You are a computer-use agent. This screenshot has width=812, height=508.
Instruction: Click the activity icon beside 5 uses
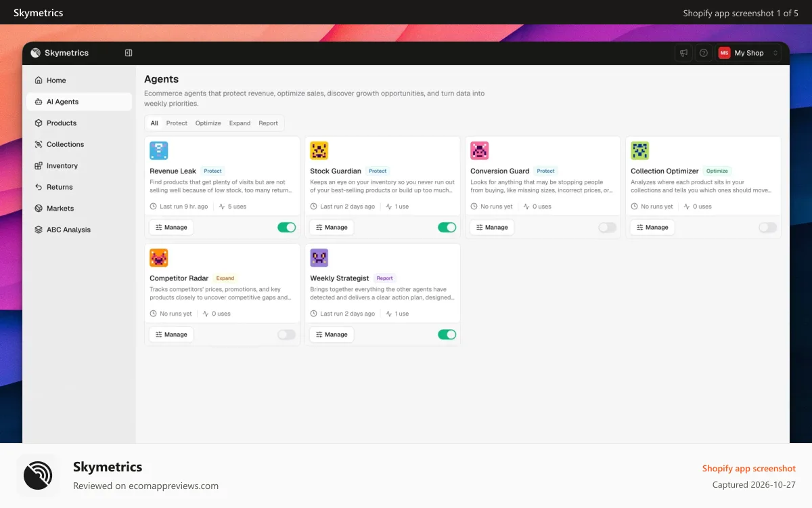(222, 207)
